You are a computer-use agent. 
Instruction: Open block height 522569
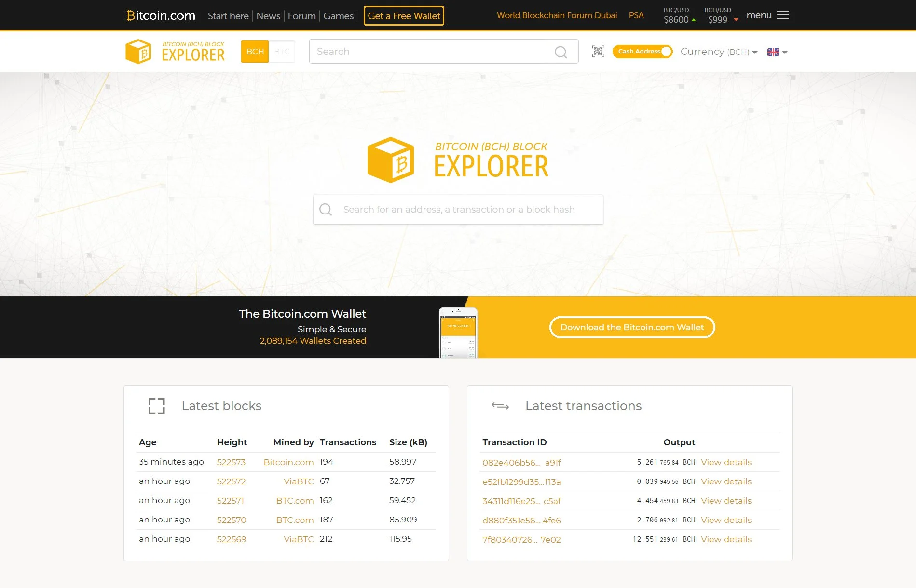[x=231, y=539]
